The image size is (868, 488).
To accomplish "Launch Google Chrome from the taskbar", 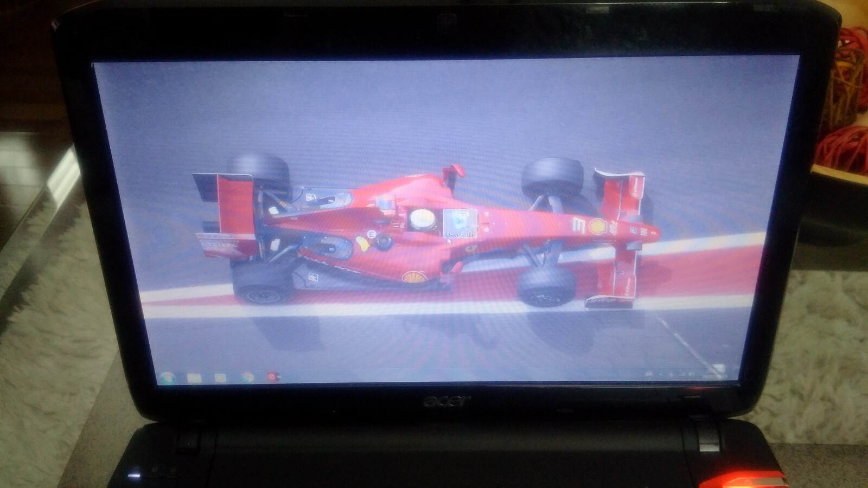I will point(247,376).
